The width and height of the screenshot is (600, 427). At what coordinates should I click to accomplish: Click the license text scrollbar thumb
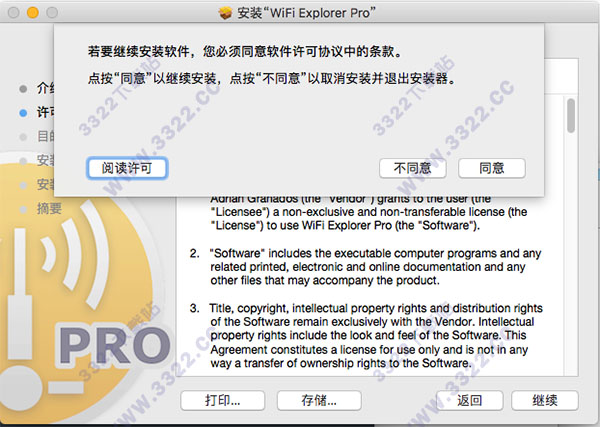571,116
